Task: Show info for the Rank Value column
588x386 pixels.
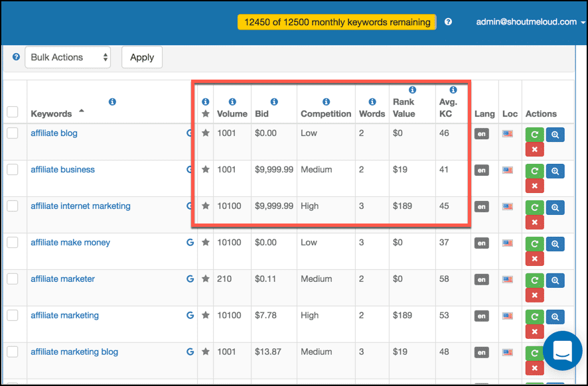Action: [413, 90]
